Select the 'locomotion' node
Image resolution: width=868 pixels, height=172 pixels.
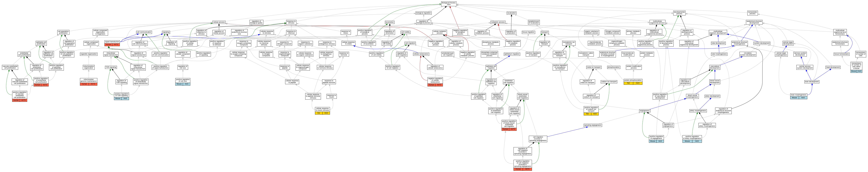tap(390, 22)
